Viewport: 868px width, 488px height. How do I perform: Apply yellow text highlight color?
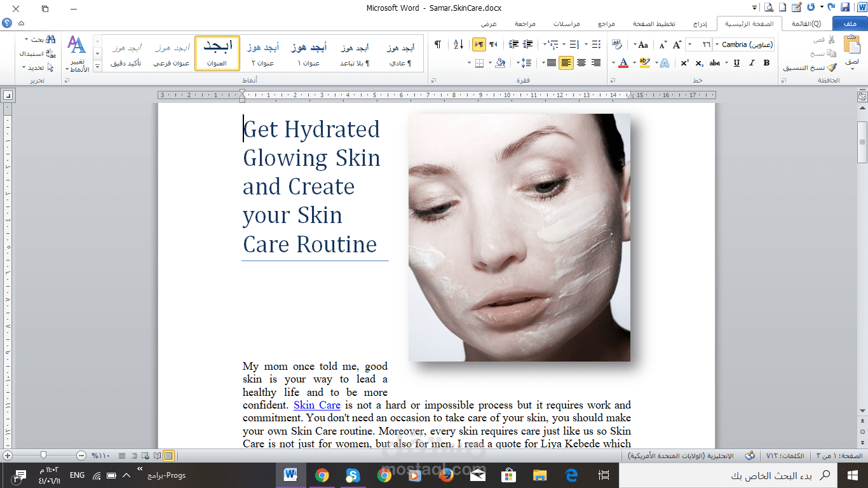coord(644,63)
